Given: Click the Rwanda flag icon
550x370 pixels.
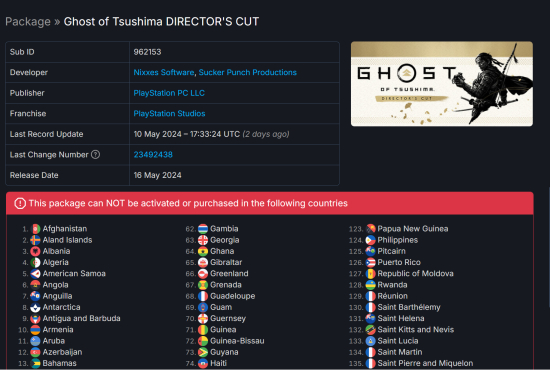Looking at the screenshot, I should [370, 285].
